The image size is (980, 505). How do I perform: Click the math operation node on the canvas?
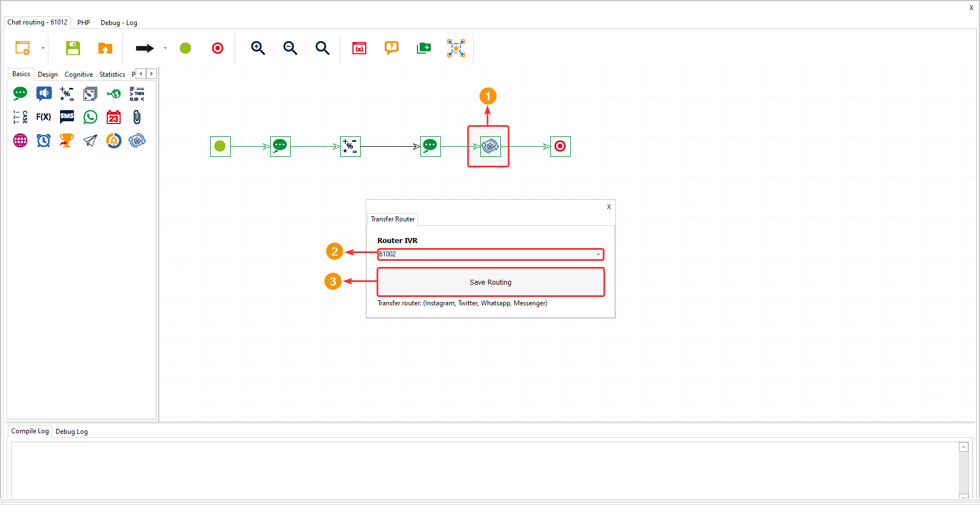point(350,146)
